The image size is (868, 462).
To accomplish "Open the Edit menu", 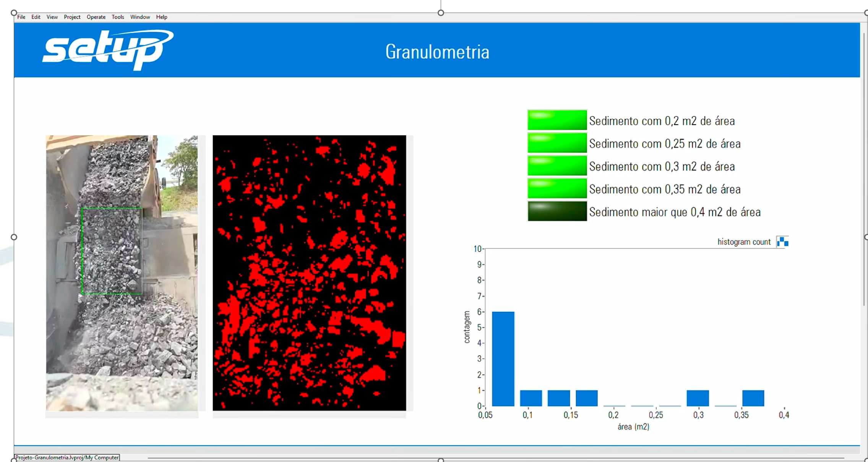I will (x=36, y=17).
